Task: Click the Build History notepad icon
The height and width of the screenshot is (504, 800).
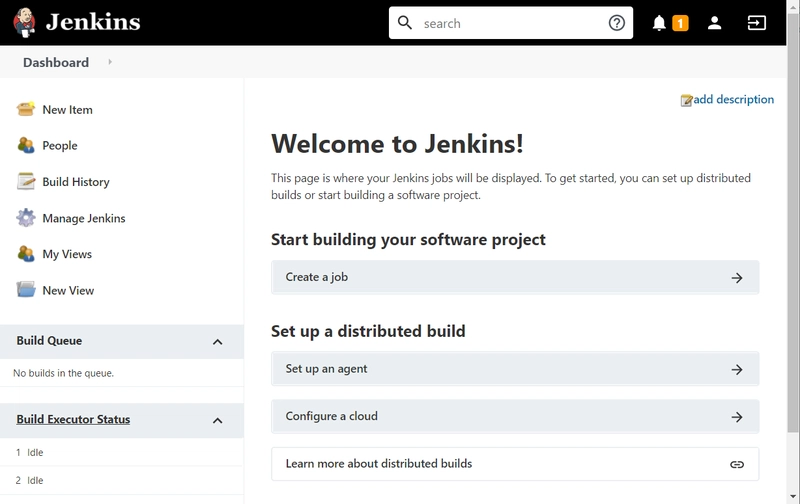Action: pos(26,182)
